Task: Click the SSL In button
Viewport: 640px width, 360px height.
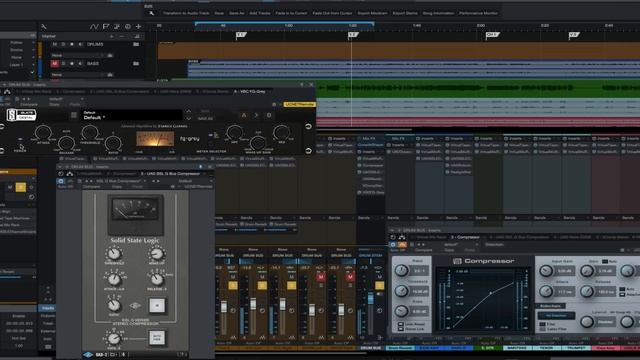Action: (157, 305)
